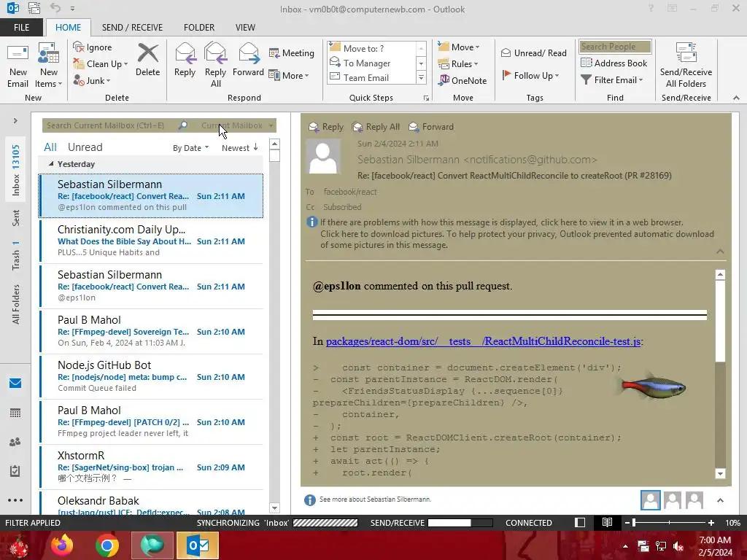Viewport: 747px width, 560px height.
Task: Switch to the VIEW tab
Action: [x=245, y=28]
